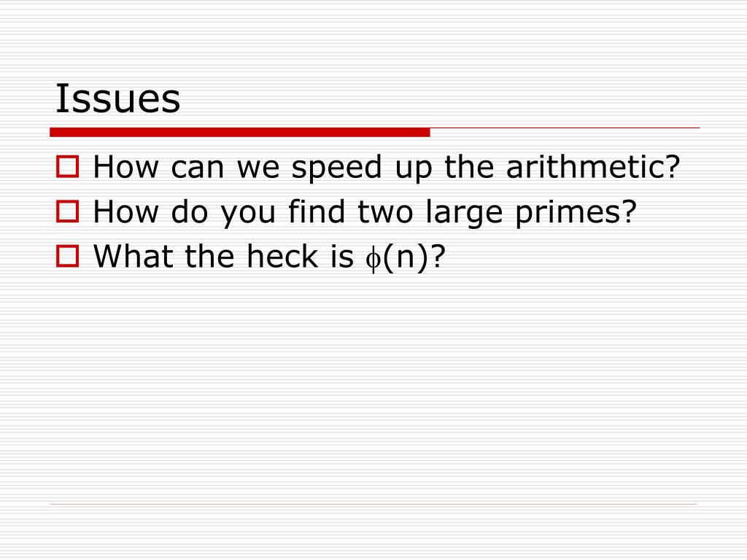Click the word "can" in the first bullet
The height and width of the screenshot is (560, 747).
click(x=197, y=168)
